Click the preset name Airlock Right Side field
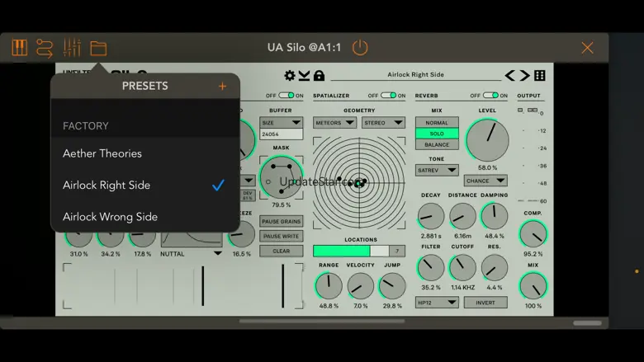Image resolution: width=644 pixels, height=362 pixels. [x=415, y=74]
